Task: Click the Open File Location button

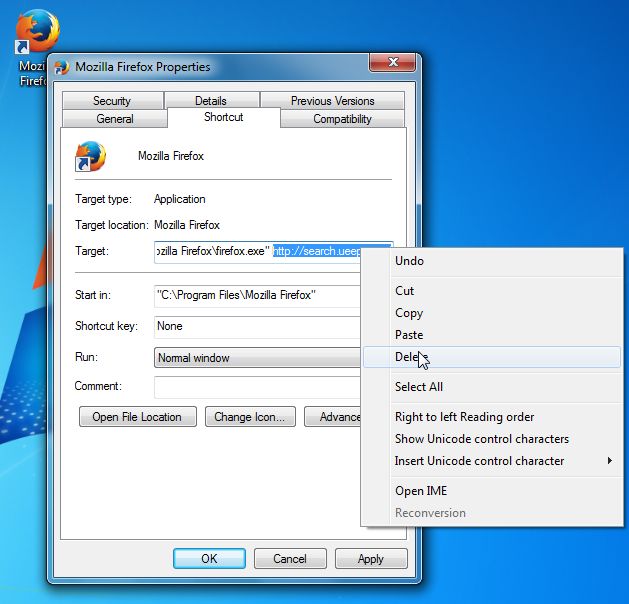Action: [x=138, y=417]
